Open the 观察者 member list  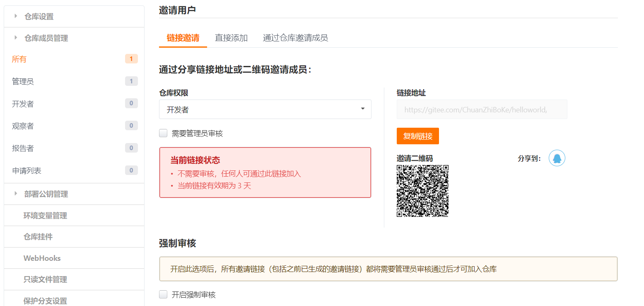pos(75,126)
